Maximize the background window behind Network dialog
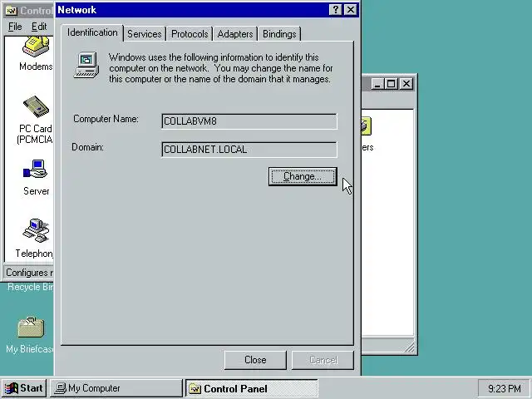Viewport: 532px width, 399px height. click(x=391, y=84)
